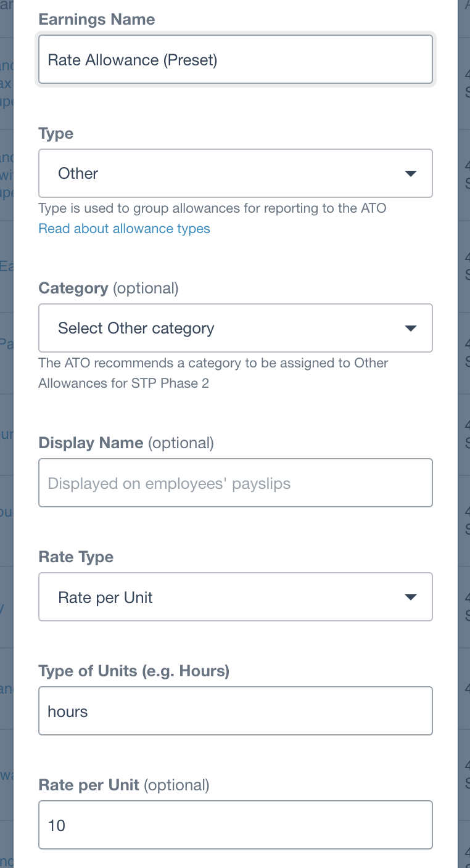Click the Rate Type label
470x868 pixels.
pyautogui.click(x=76, y=557)
